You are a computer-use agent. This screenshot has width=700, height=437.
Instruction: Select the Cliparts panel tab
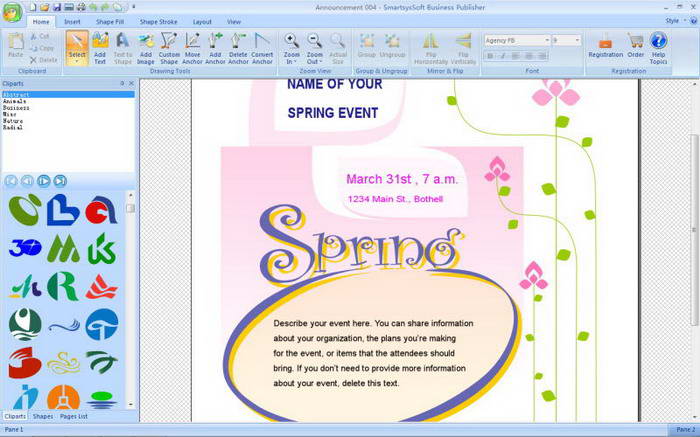[15, 416]
